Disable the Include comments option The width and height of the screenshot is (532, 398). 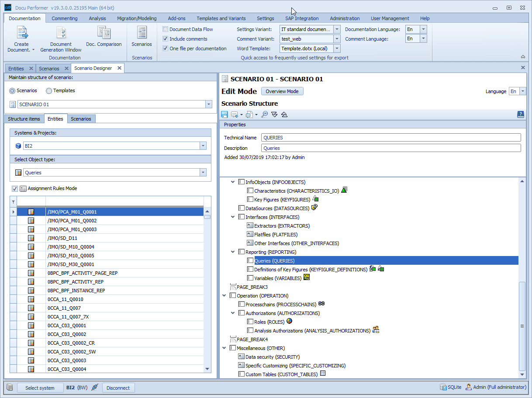pyautogui.click(x=165, y=38)
